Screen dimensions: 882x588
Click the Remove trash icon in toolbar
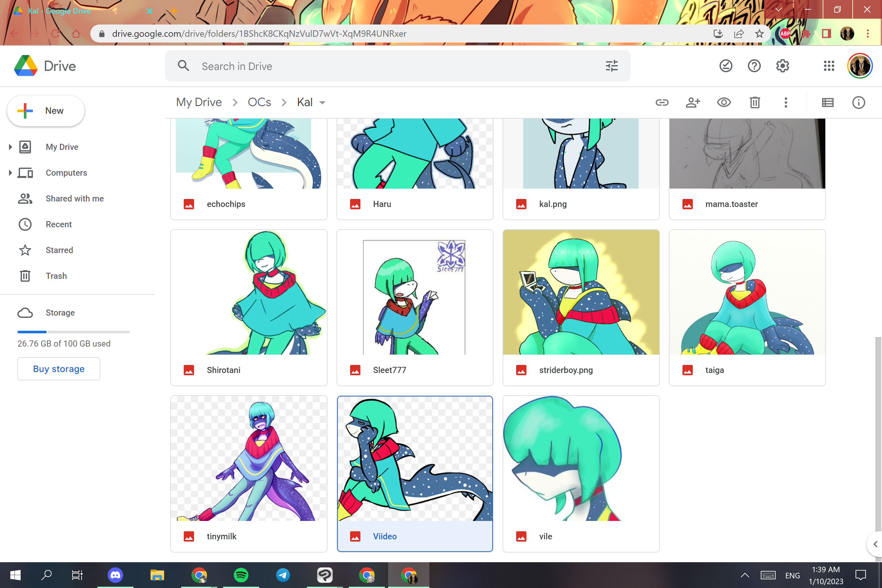coord(754,103)
